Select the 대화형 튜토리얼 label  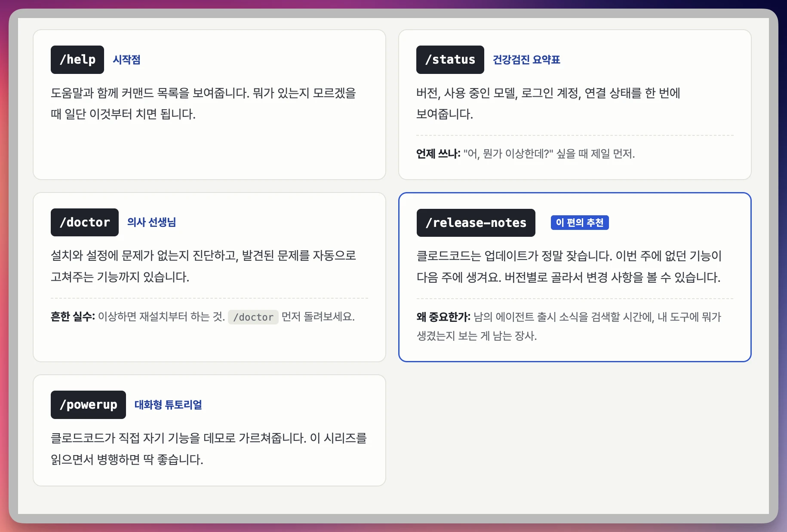pos(168,405)
